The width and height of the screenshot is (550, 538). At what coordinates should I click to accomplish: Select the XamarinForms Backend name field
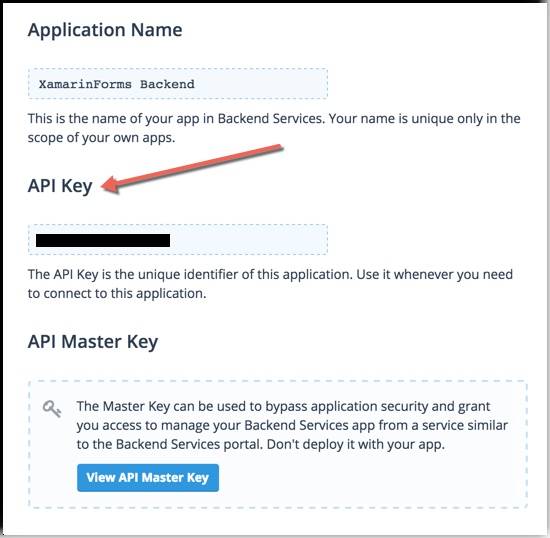178,84
